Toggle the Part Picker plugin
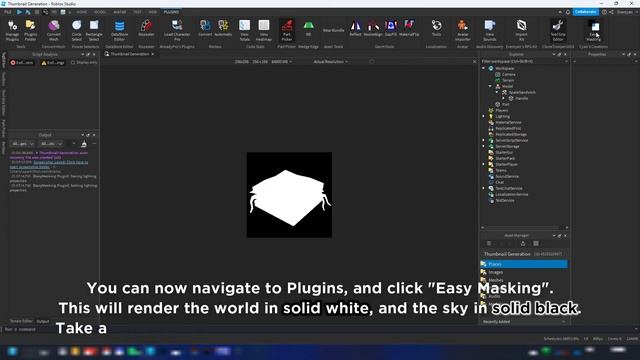The width and height of the screenshot is (640, 360). [287, 30]
